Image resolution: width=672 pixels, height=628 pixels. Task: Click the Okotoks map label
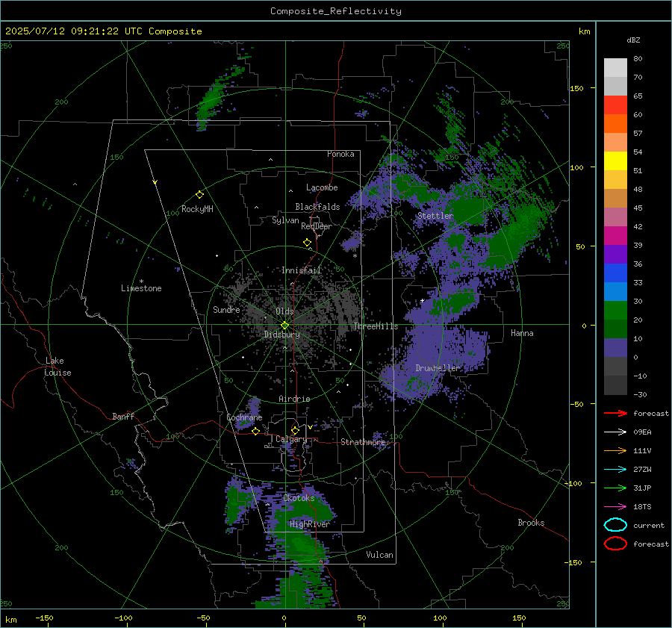click(299, 499)
